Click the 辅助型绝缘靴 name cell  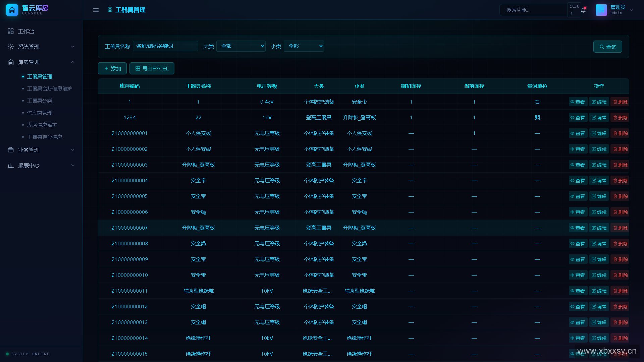199,291
